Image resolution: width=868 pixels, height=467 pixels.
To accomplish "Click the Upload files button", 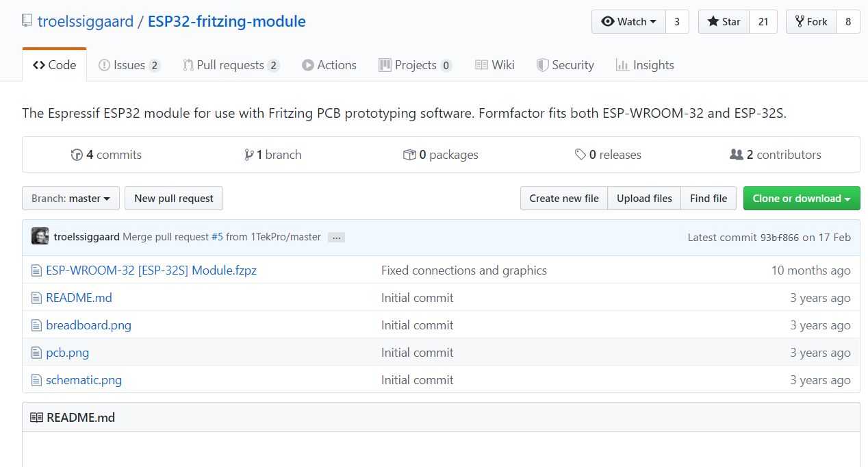I will (x=644, y=199).
